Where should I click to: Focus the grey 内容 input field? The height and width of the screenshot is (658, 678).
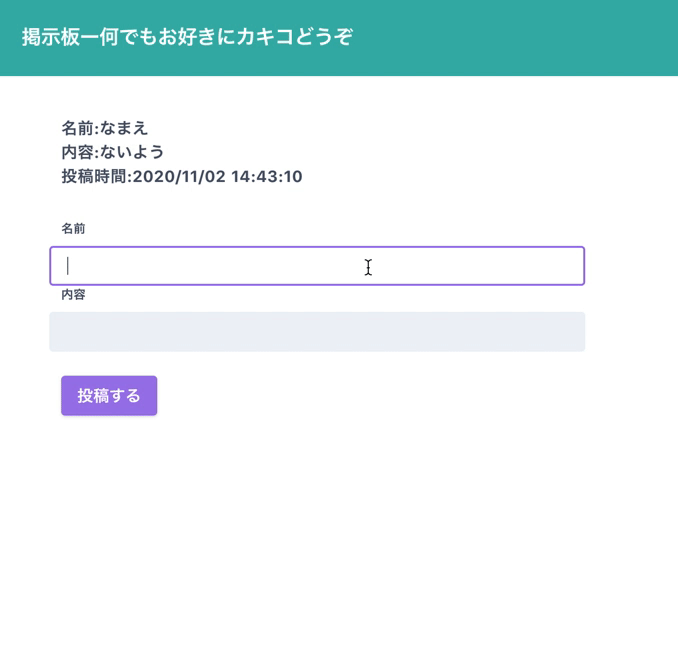317,332
